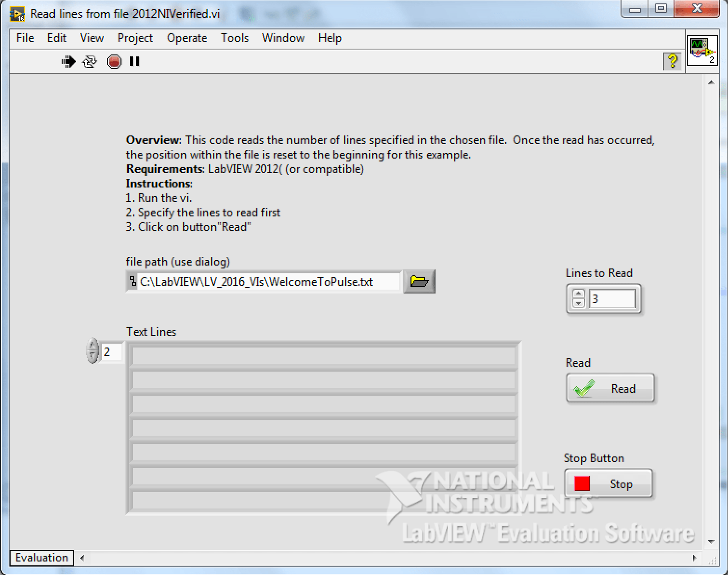Viewport: 728px width, 575px height.
Task: Click the Run Continuously icon
Action: tap(89, 61)
